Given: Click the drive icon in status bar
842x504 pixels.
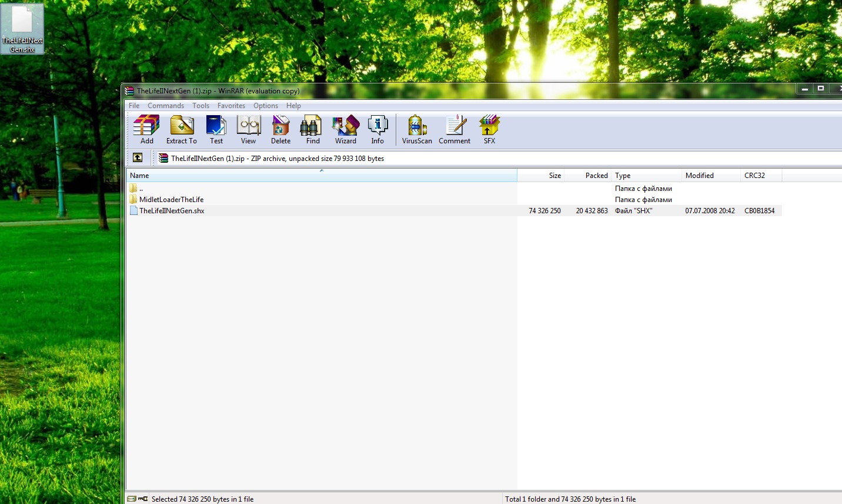Looking at the screenshot, I should click(132, 499).
